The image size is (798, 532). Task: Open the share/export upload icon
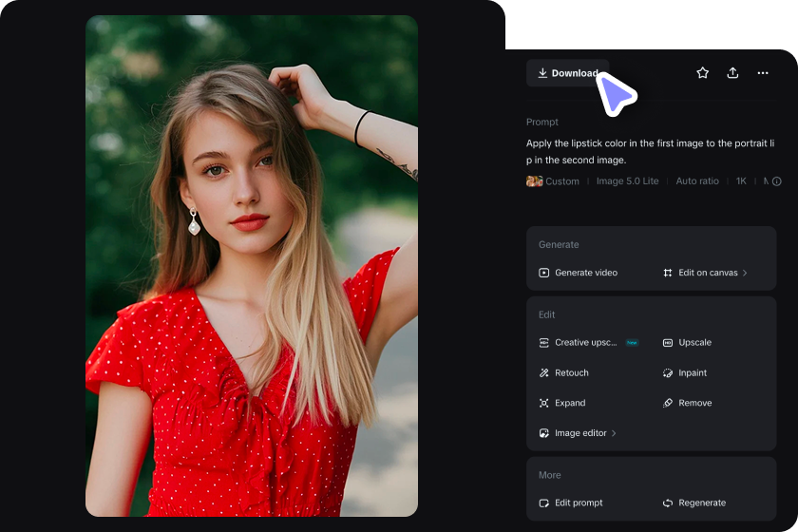point(732,73)
